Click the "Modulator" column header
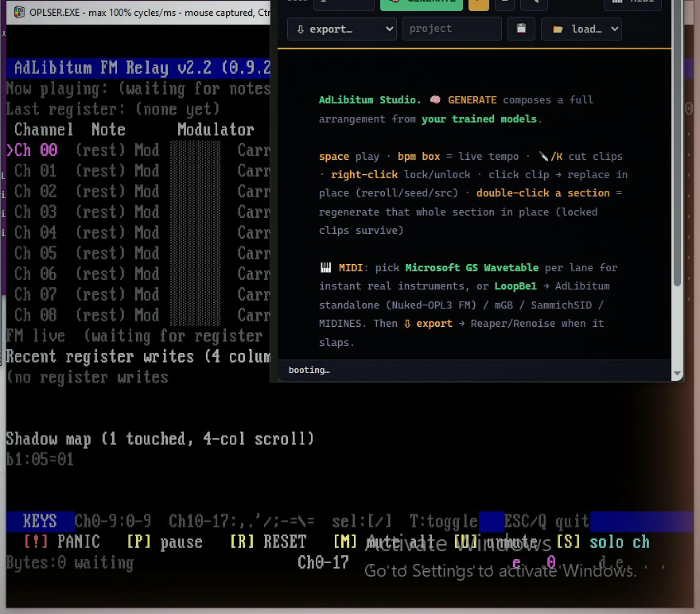 [216, 130]
